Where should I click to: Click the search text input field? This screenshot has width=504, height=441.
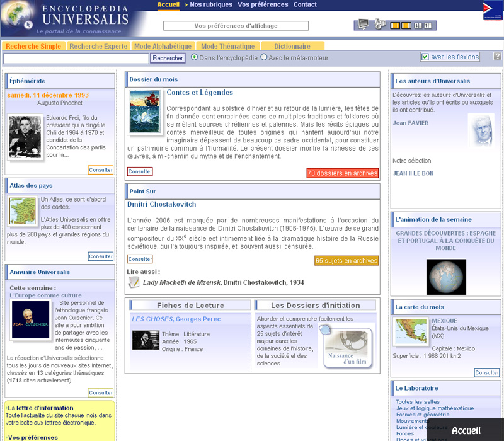tap(76, 58)
